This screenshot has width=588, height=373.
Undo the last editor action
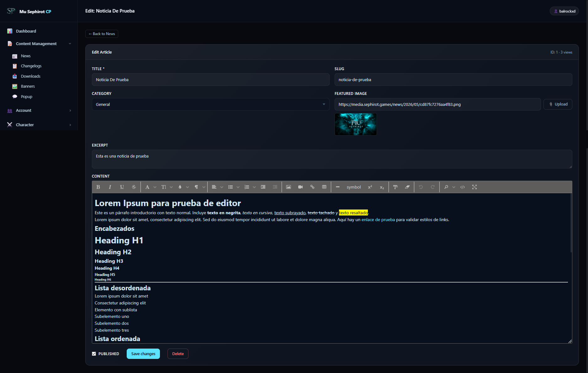pyautogui.click(x=421, y=187)
